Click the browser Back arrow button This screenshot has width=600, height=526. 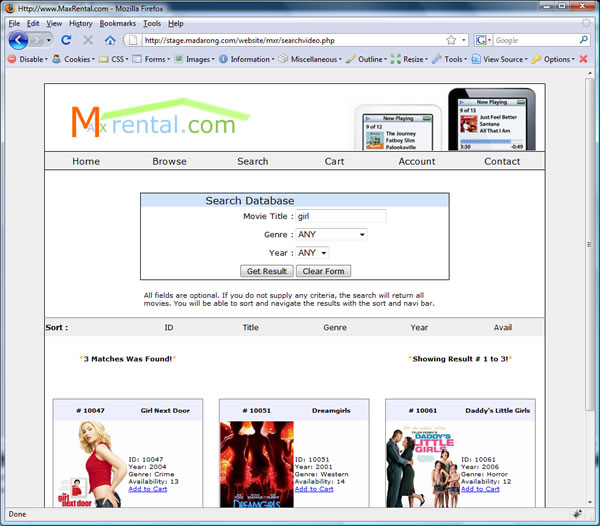pos(18,40)
